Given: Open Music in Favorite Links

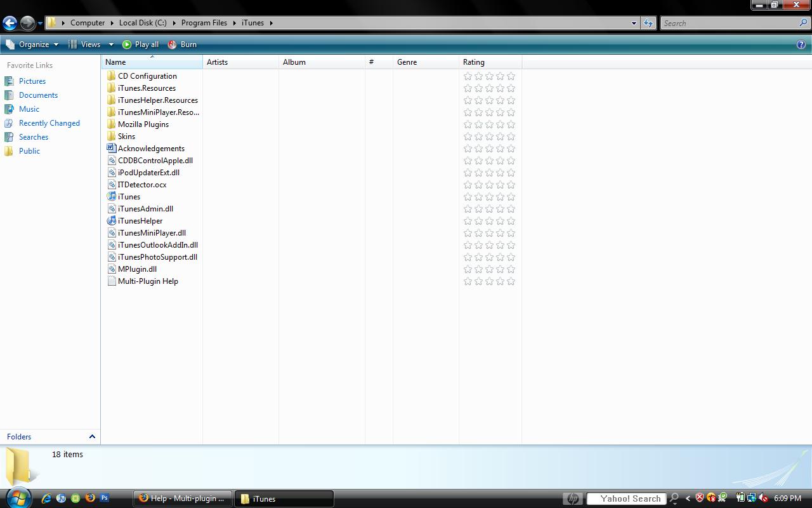Looking at the screenshot, I should point(29,109).
